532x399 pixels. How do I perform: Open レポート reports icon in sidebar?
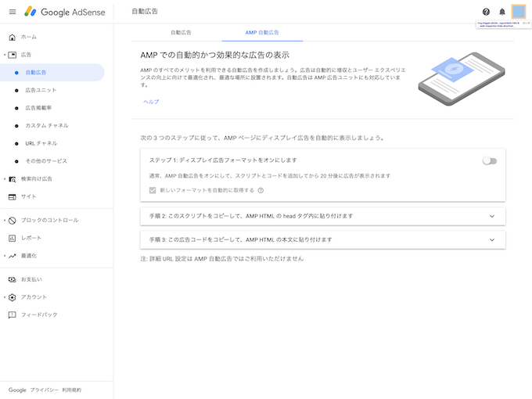coord(12,238)
